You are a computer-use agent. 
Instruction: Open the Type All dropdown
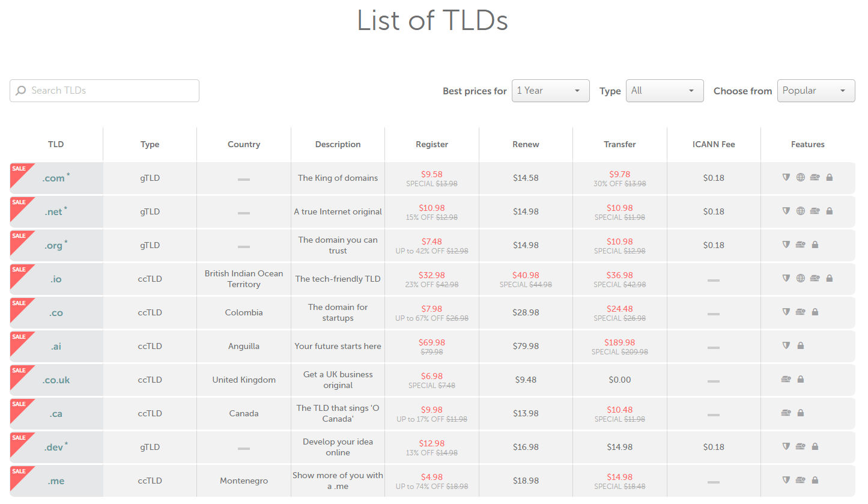(665, 91)
